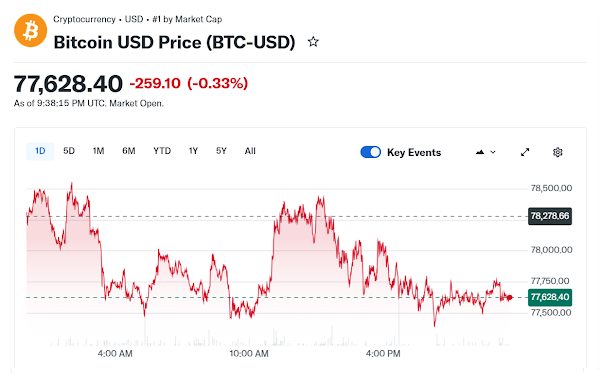Switch chart to 6M range
This screenshot has width=600, height=387.
[129, 151]
